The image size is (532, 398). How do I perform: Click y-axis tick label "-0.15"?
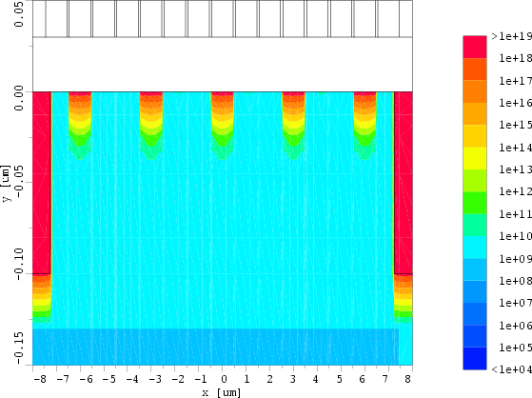[19, 348]
